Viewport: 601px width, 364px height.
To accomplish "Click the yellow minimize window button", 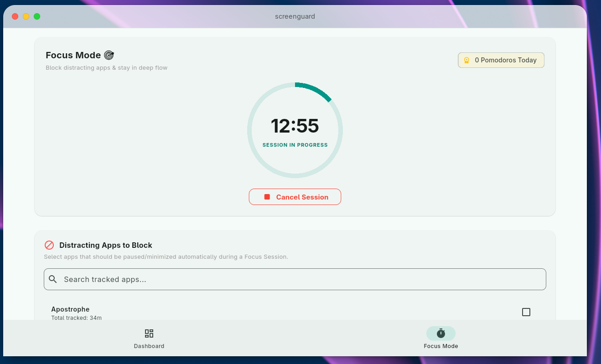I will 26,16.
